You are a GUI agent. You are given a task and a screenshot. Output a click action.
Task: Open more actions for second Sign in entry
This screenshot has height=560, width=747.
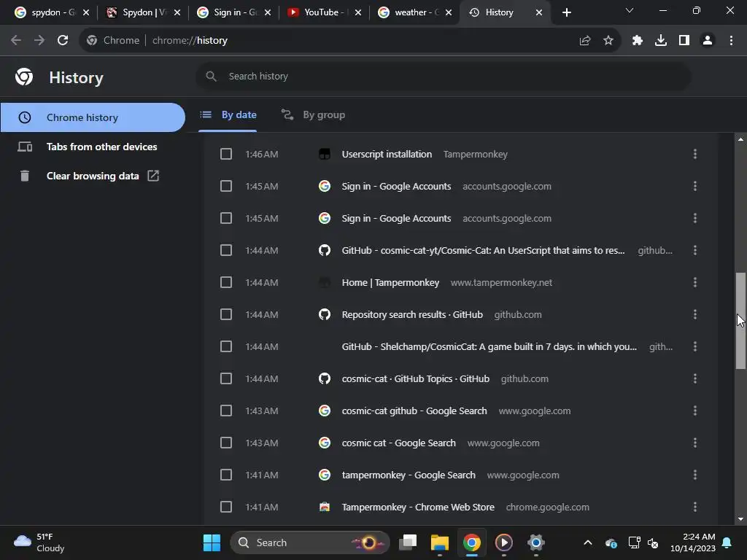(695, 218)
